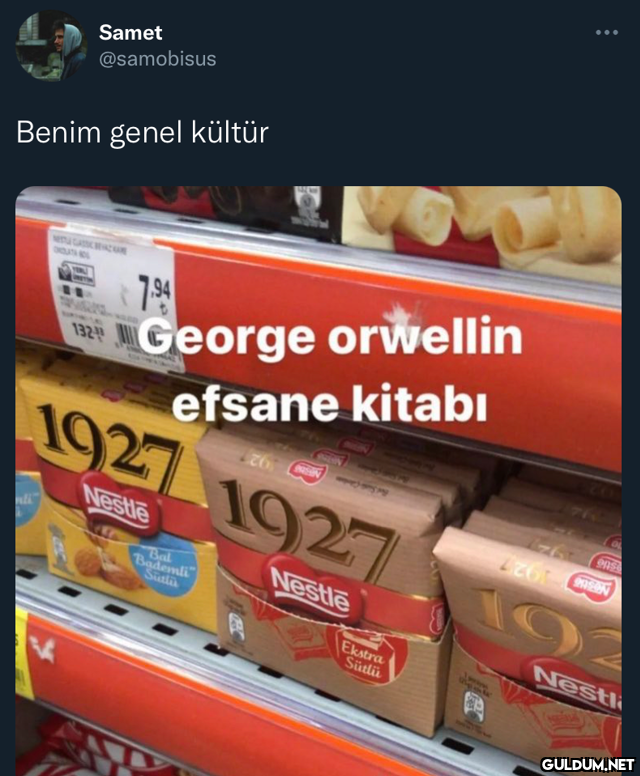The width and height of the screenshot is (640, 776).
Task: Open the more options three-dot menu
Action: coord(606,33)
